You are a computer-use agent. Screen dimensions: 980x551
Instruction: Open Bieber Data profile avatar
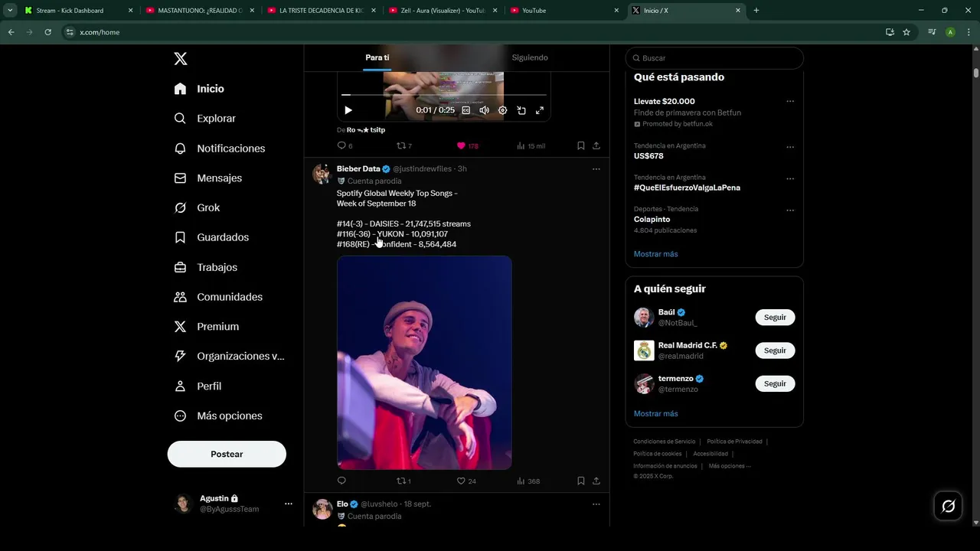click(x=322, y=174)
